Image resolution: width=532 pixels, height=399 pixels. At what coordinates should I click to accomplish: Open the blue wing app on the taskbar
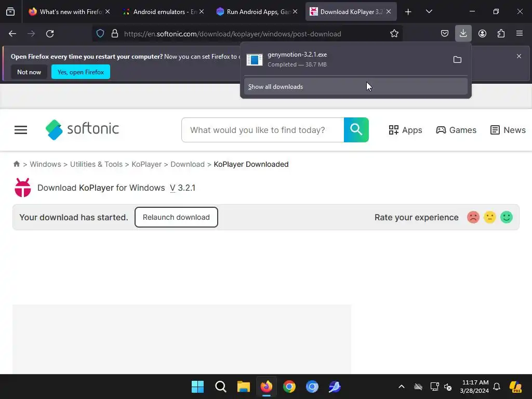pyautogui.click(x=335, y=387)
